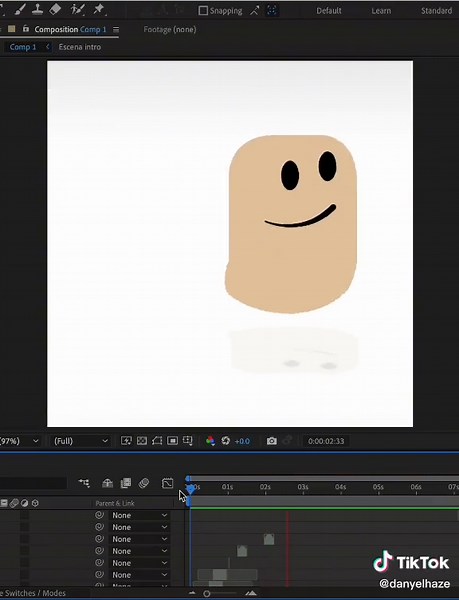Click the motion blur column header icon
459x600 pixels.
pyautogui.click(x=14, y=503)
